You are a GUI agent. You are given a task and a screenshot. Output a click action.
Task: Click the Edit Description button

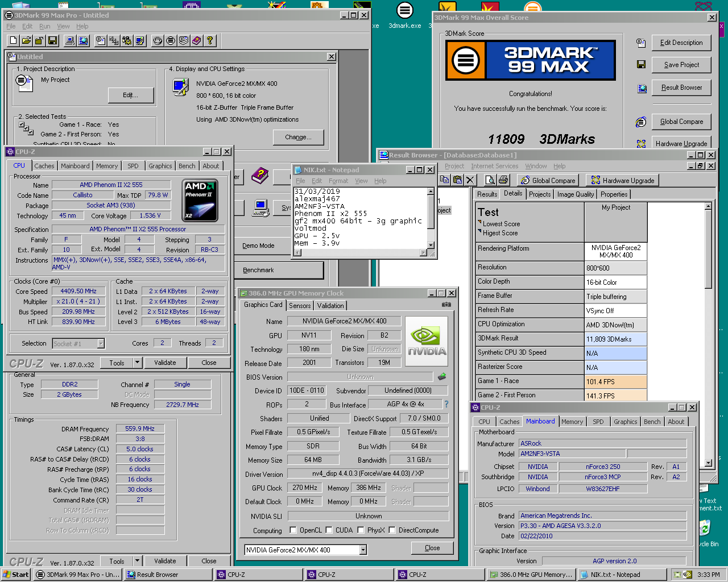point(681,43)
